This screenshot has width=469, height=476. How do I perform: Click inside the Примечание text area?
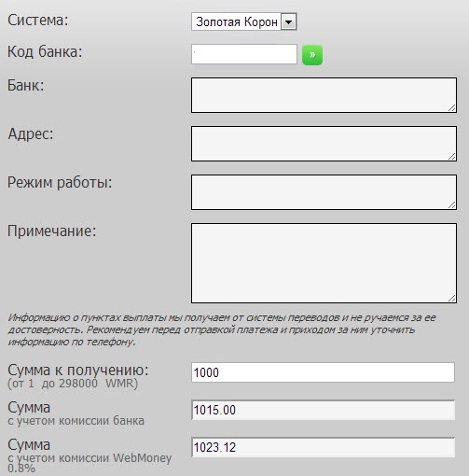(x=324, y=263)
